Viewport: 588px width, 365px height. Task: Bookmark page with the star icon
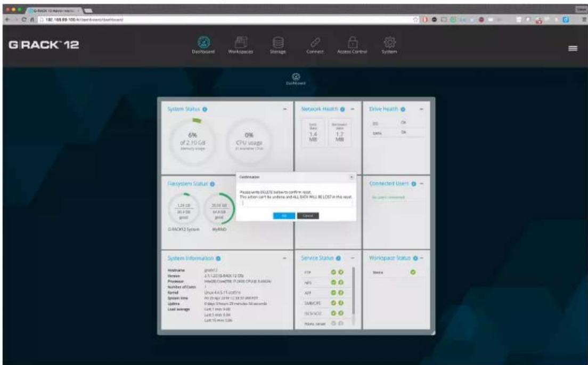(x=415, y=20)
